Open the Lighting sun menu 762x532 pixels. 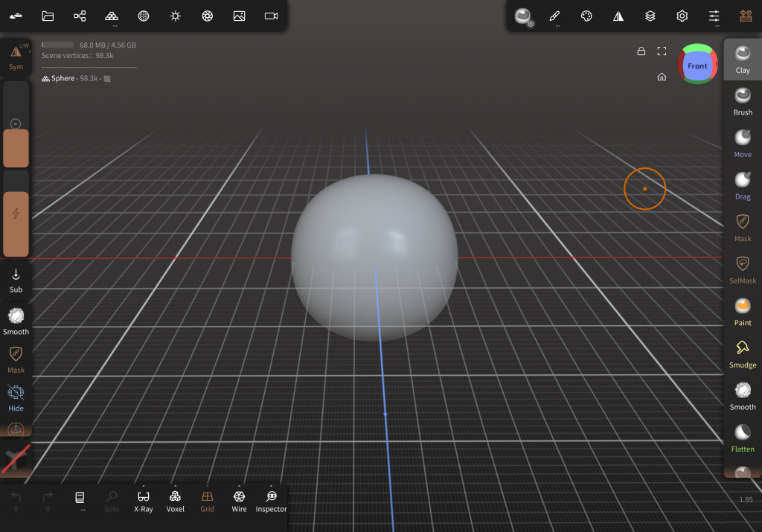click(x=176, y=16)
